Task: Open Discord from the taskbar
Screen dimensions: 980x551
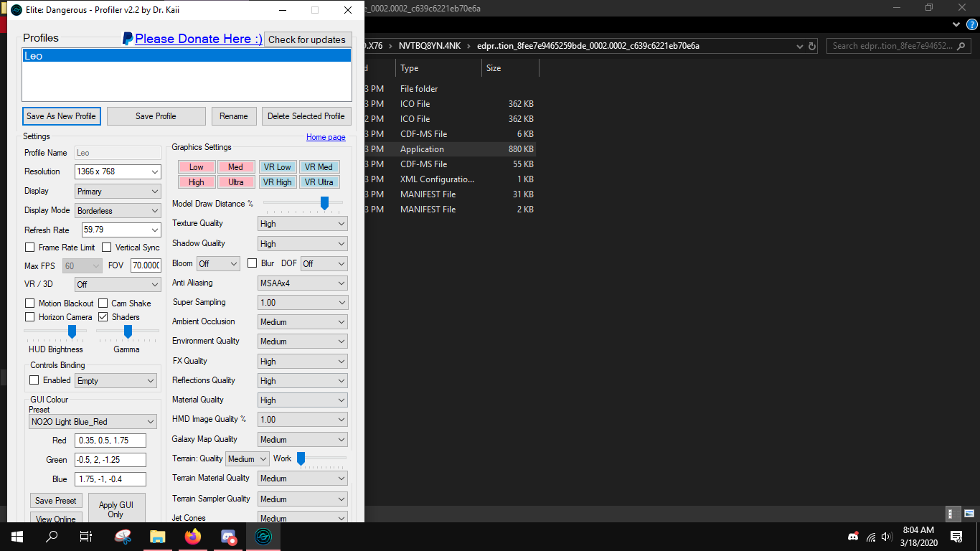Action: (x=228, y=536)
